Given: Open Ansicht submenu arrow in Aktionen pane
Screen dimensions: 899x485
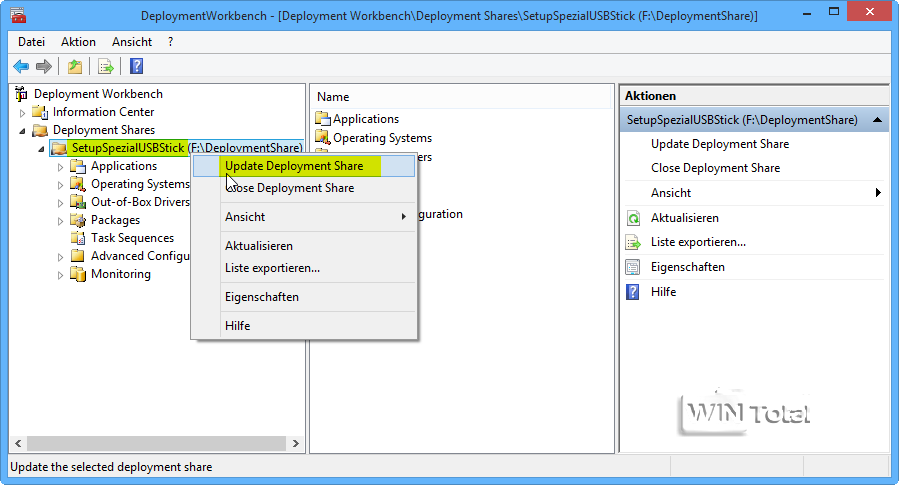Looking at the screenshot, I should pyautogui.click(x=878, y=193).
